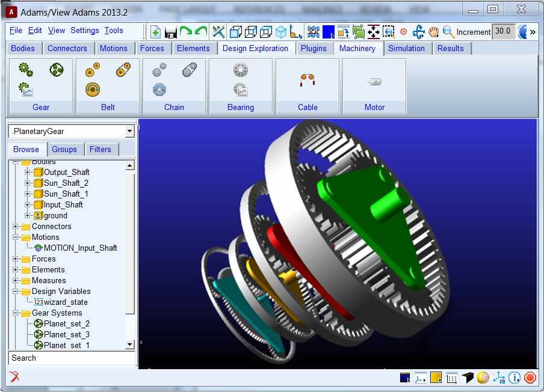
Task: Create a pulley in the Belt group
Action: pyautogui.click(x=93, y=70)
